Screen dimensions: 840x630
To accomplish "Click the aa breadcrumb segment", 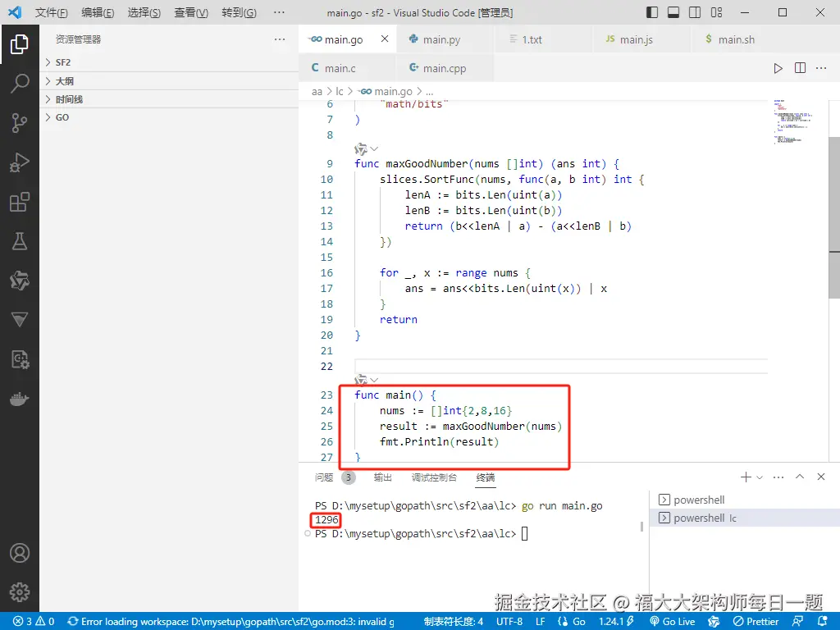I will point(317,92).
